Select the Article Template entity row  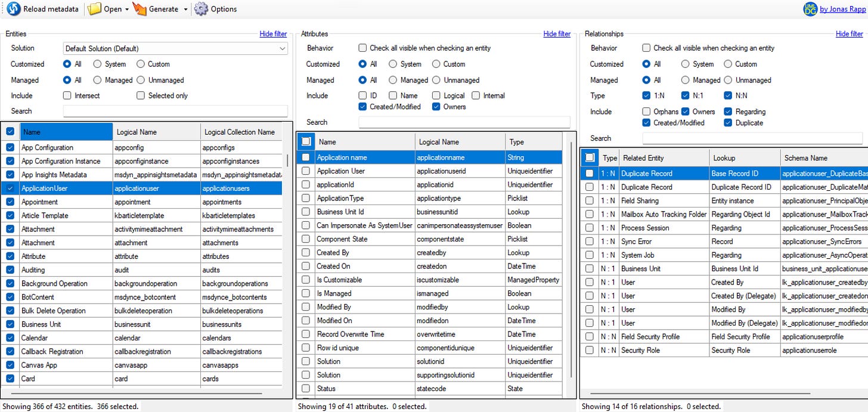tap(142, 216)
